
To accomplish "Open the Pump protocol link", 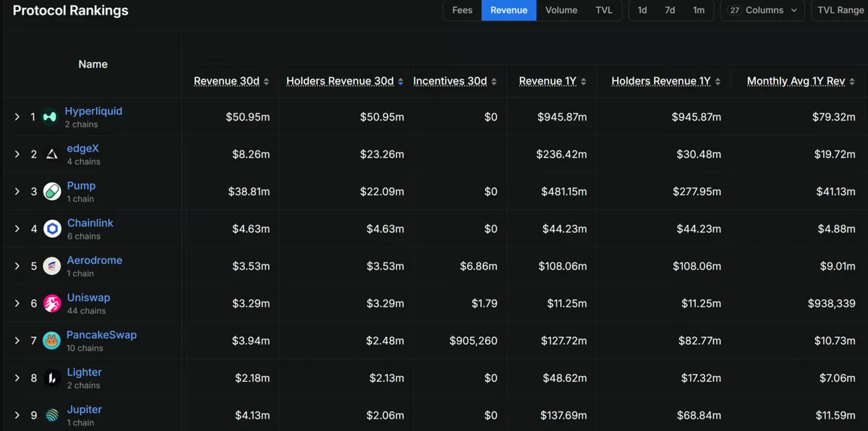I will click(x=81, y=186).
